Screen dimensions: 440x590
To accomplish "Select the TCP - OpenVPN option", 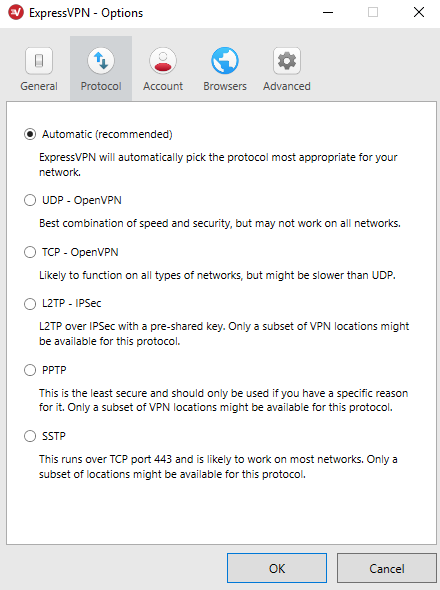I will pyautogui.click(x=30, y=252).
